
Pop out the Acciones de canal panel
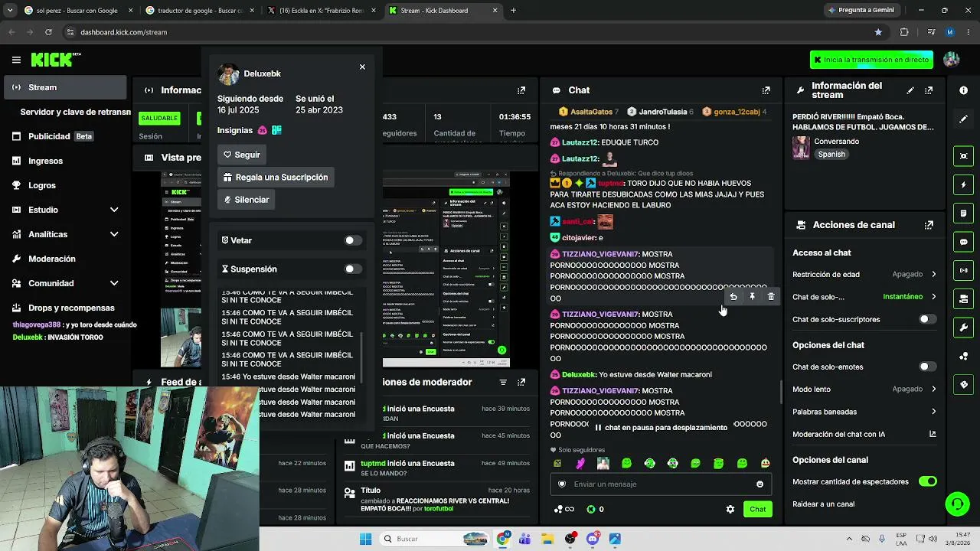click(x=929, y=225)
